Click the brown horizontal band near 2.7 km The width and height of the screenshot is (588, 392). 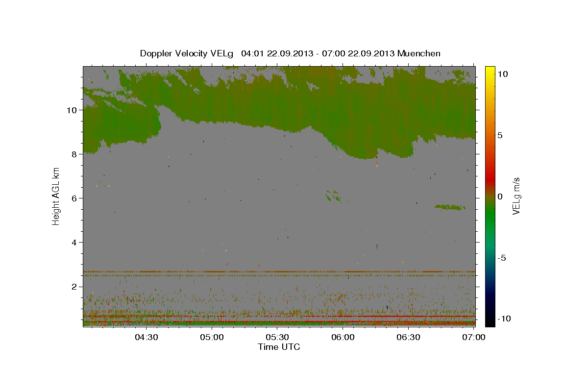coord(279,271)
